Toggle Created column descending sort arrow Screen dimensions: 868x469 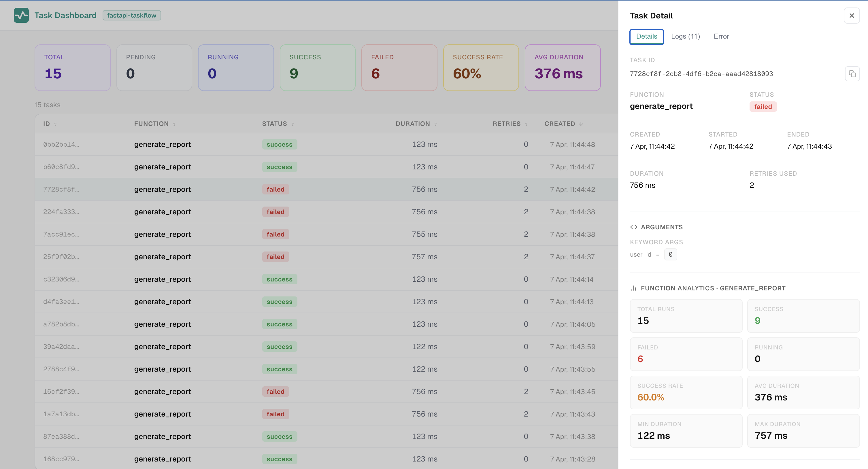pyautogui.click(x=581, y=124)
